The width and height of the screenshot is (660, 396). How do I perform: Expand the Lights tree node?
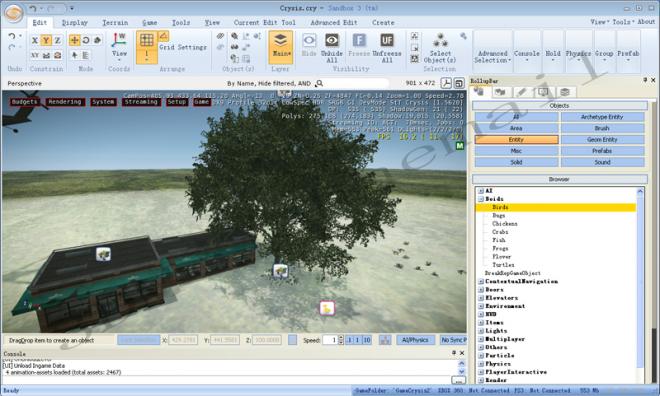click(x=481, y=331)
